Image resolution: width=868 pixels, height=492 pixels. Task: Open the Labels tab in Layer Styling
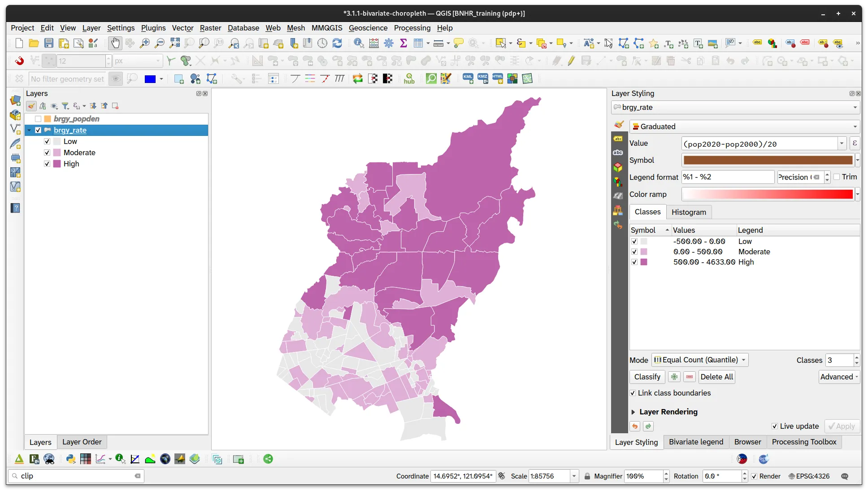click(618, 139)
